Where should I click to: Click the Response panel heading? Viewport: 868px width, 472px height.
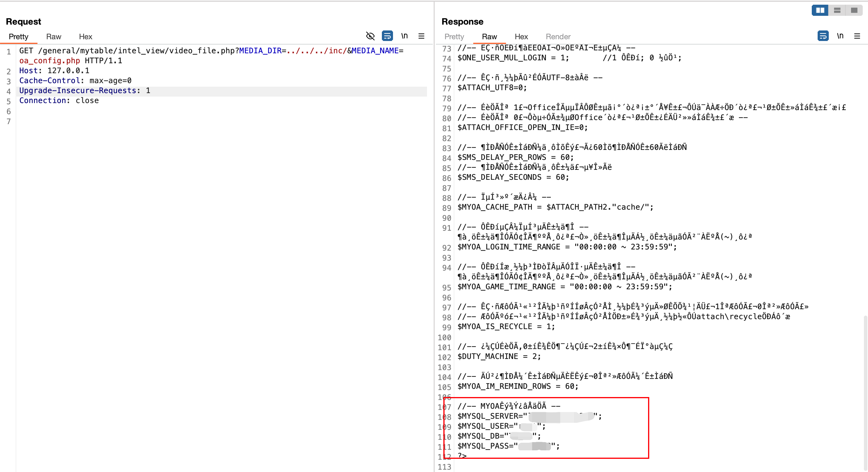point(462,22)
